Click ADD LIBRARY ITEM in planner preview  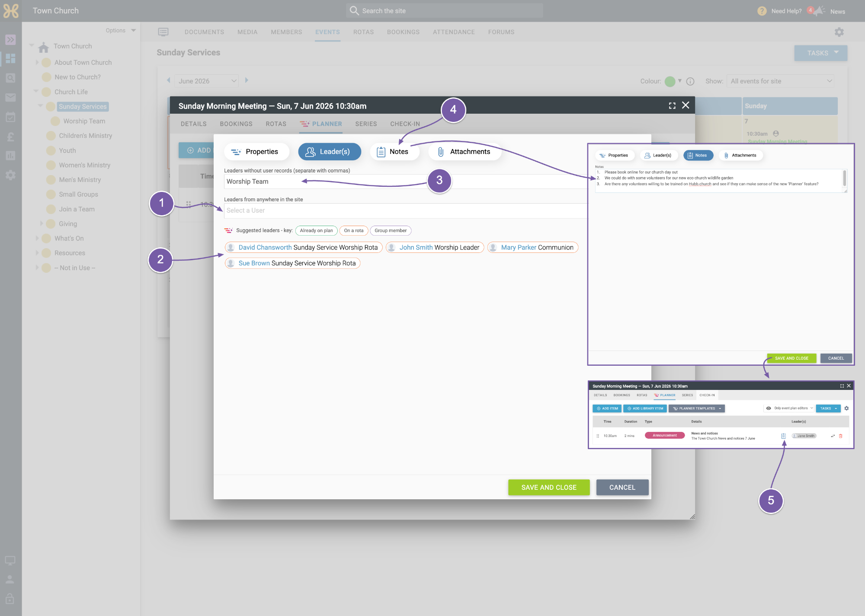pos(645,408)
